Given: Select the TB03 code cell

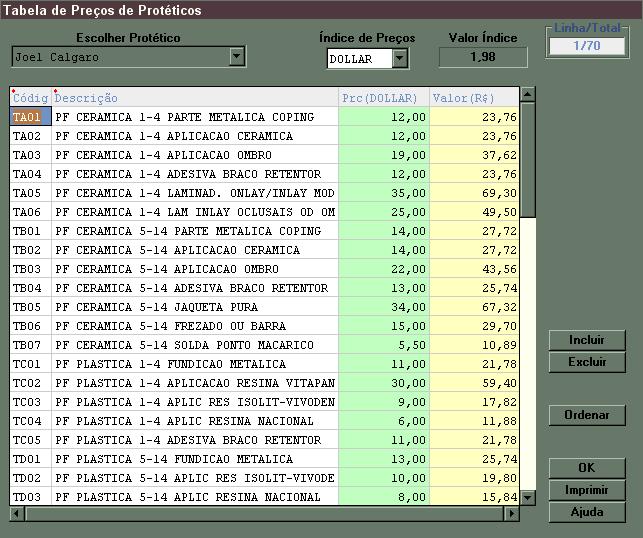Looking at the screenshot, I should (31, 269).
